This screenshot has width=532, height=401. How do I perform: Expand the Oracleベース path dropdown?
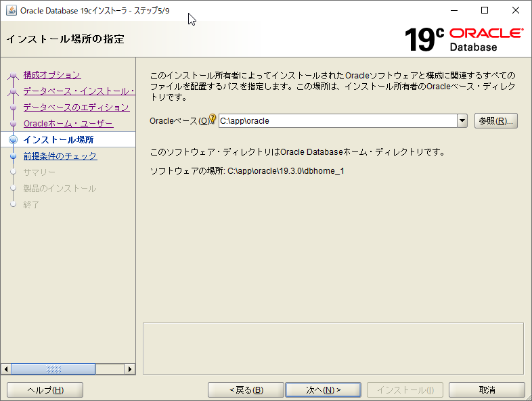462,120
